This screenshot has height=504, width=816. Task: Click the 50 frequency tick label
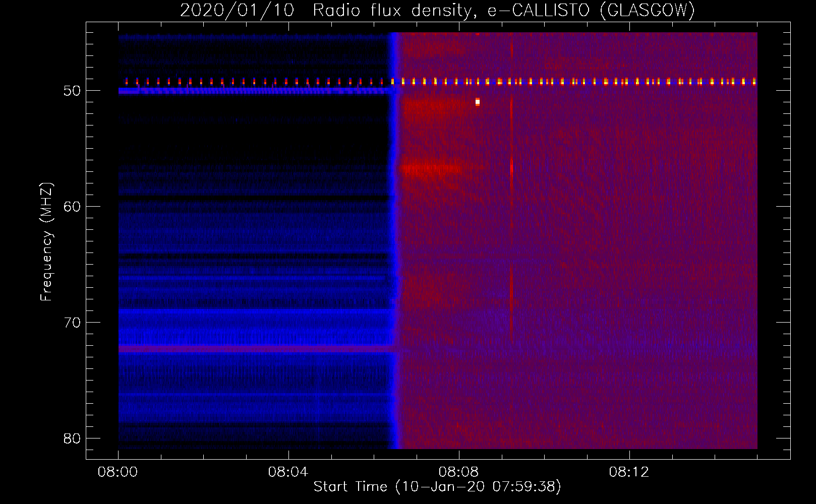point(72,91)
